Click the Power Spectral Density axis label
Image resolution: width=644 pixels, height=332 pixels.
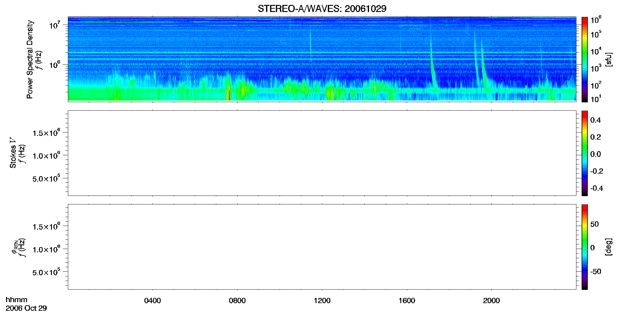30,59
